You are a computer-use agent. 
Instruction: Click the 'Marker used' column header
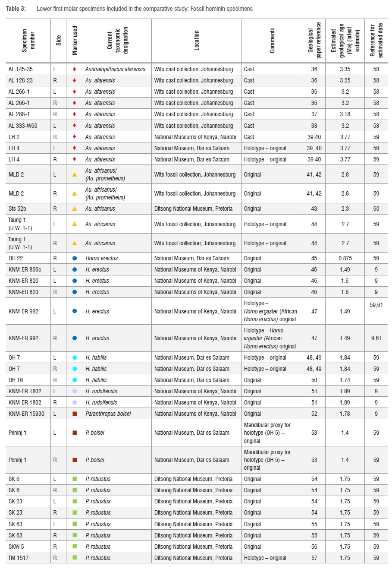75,41
